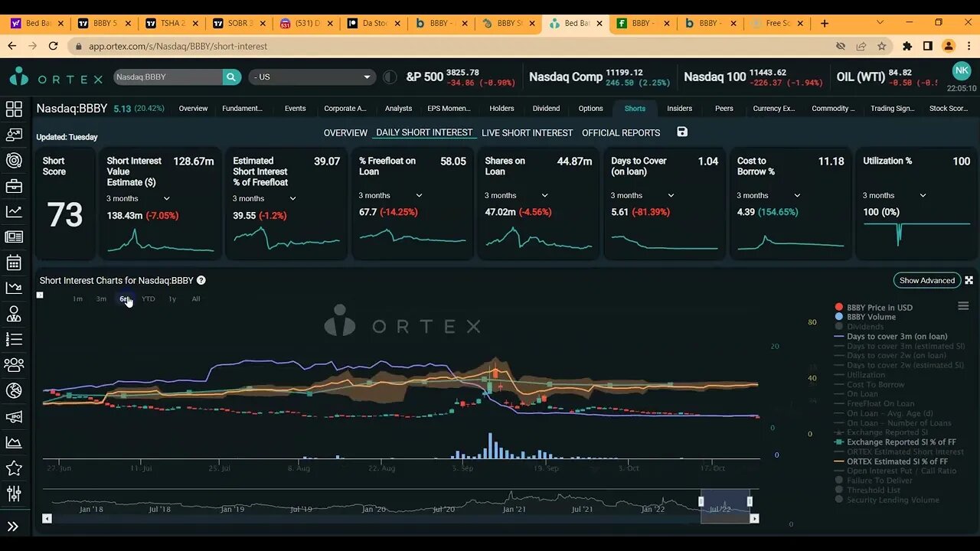Open Days to Cover period dropdown

pyautogui.click(x=642, y=195)
